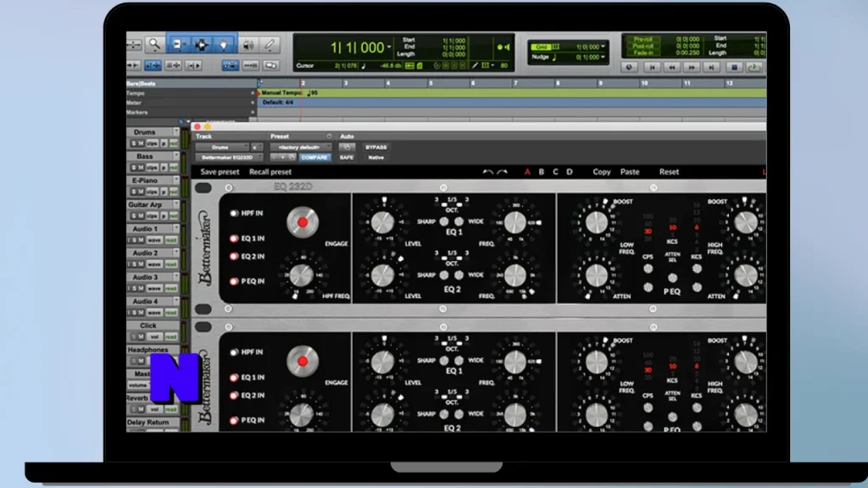Open the Bettermaker EQ232D plugin selector

click(229, 158)
